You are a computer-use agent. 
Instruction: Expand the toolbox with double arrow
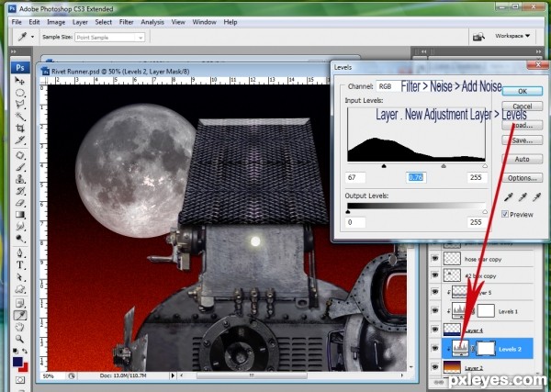[x=14, y=51]
